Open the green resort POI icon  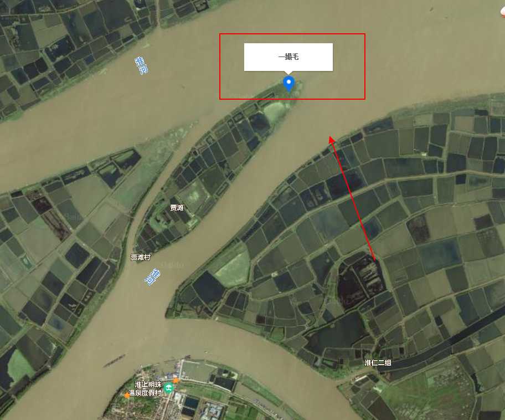click(168, 388)
